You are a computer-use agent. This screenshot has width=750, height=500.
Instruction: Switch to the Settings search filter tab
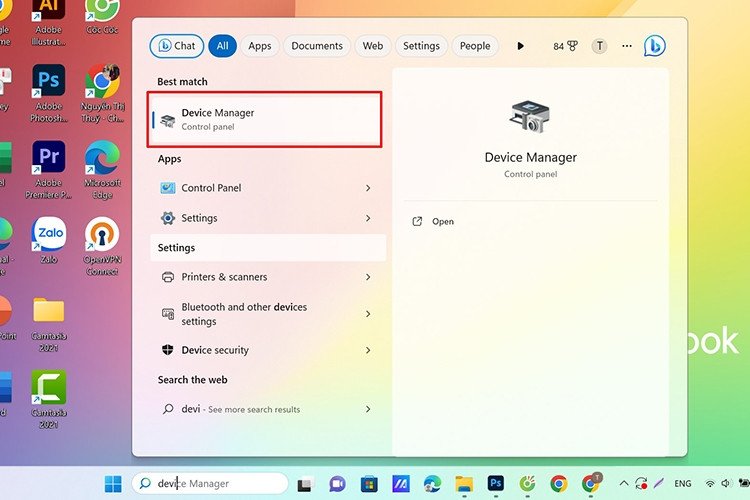pyautogui.click(x=421, y=46)
